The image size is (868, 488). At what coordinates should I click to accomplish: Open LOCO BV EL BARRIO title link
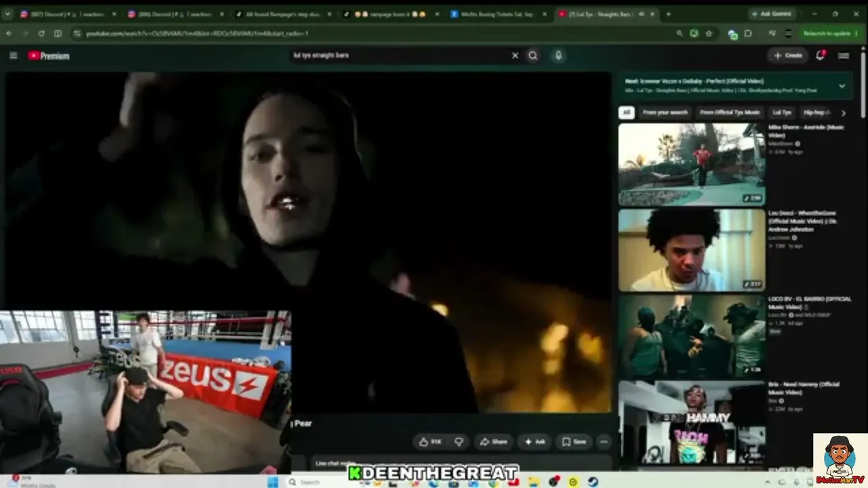point(810,303)
